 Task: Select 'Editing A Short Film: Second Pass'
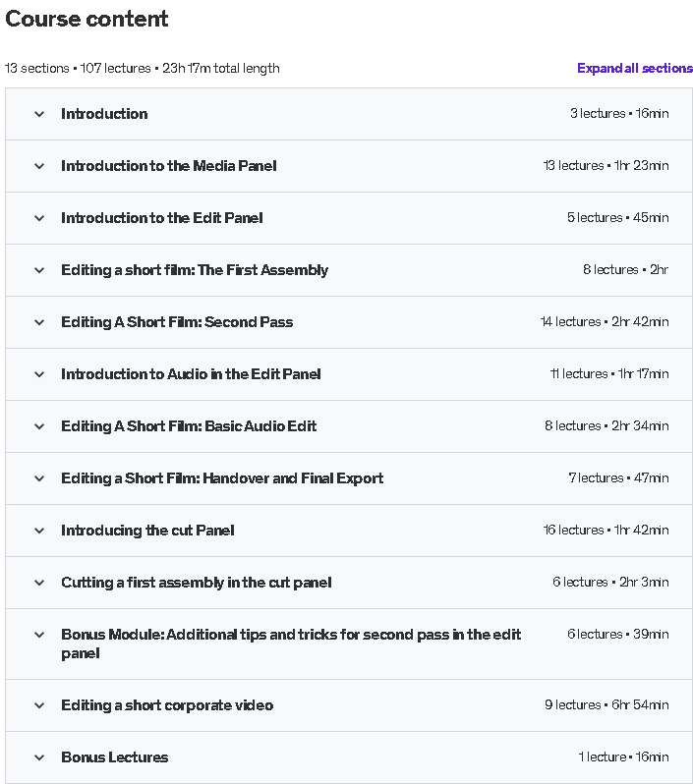coord(177,322)
